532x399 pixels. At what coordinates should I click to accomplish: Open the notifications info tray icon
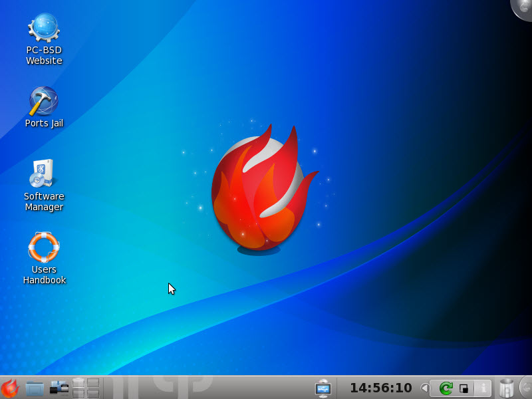483,388
